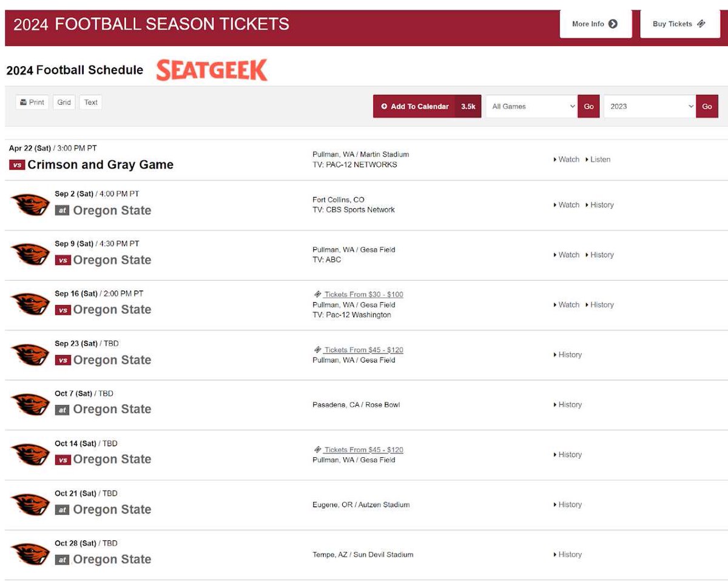Image resolution: width=728 pixels, height=581 pixels.
Task: Click the SeatGeek logo
Action: tap(211, 70)
